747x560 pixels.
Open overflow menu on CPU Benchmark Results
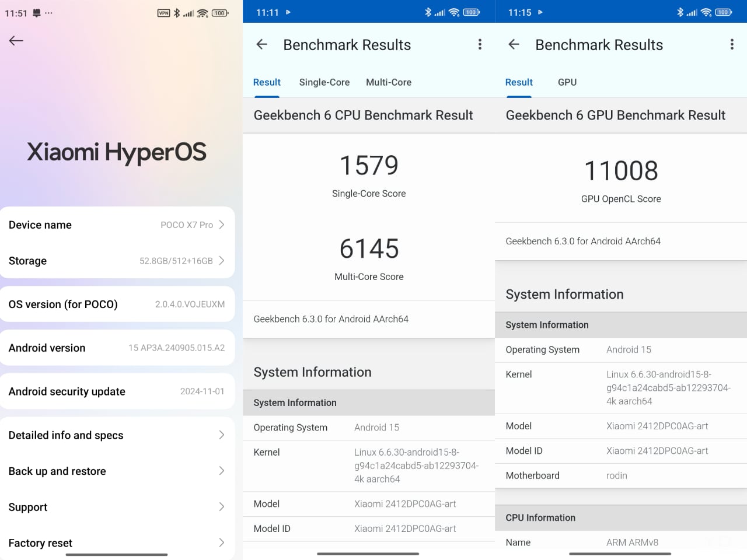click(x=480, y=45)
